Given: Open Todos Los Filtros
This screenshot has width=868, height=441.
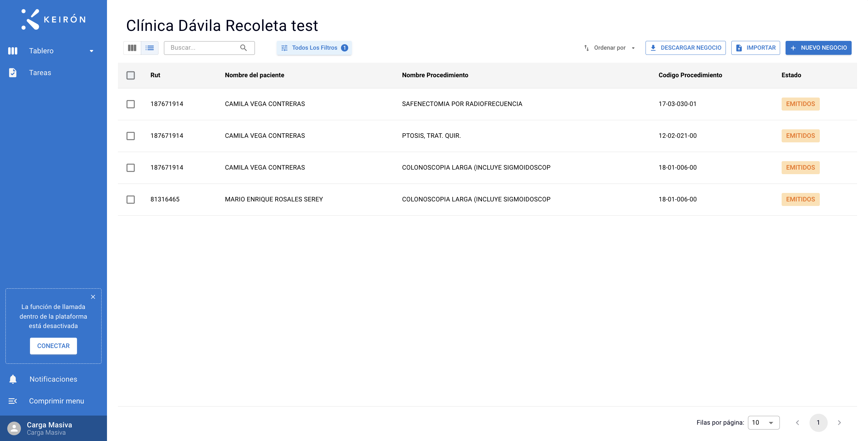Looking at the screenshot, I should [x=314, y=48].
